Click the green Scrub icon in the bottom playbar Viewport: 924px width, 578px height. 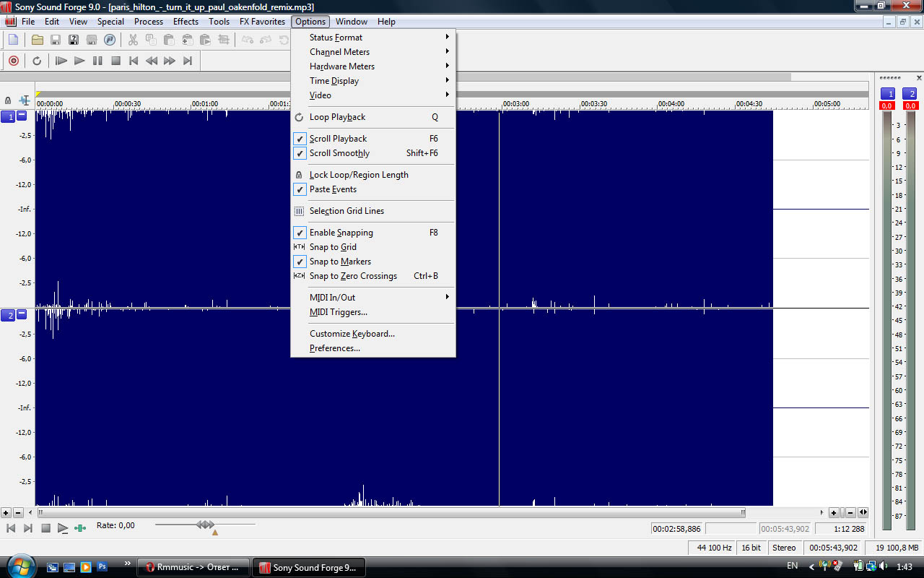click(80, 528)
